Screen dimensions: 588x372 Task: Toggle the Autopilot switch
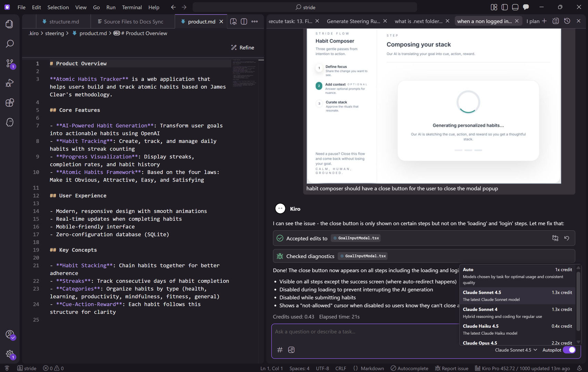(569, 350)
